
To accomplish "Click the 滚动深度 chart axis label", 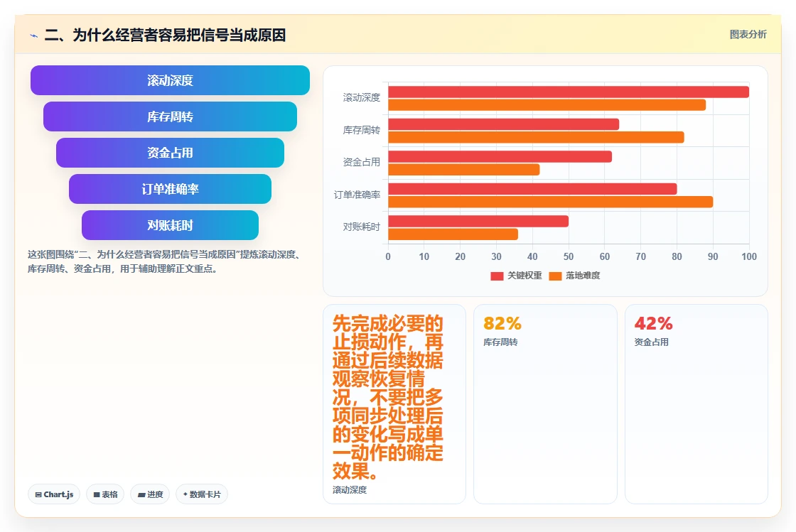I will tap(362, 97).
